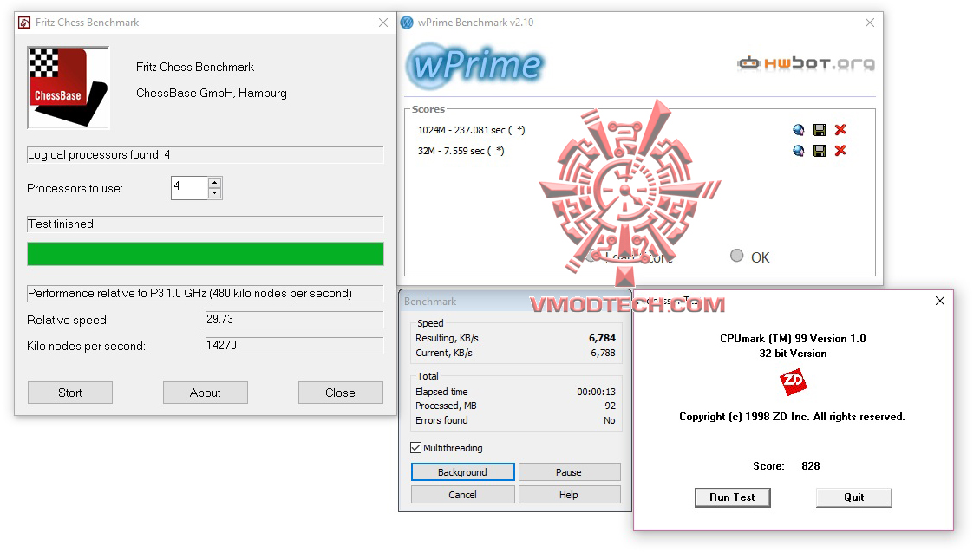Pause the running benchmark
The image size is (980, 552).
569,472
